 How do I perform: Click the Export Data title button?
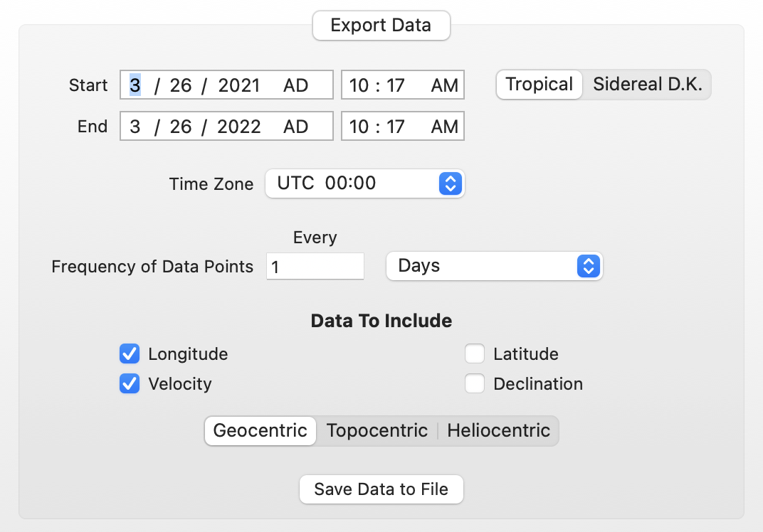click(381, 26)
